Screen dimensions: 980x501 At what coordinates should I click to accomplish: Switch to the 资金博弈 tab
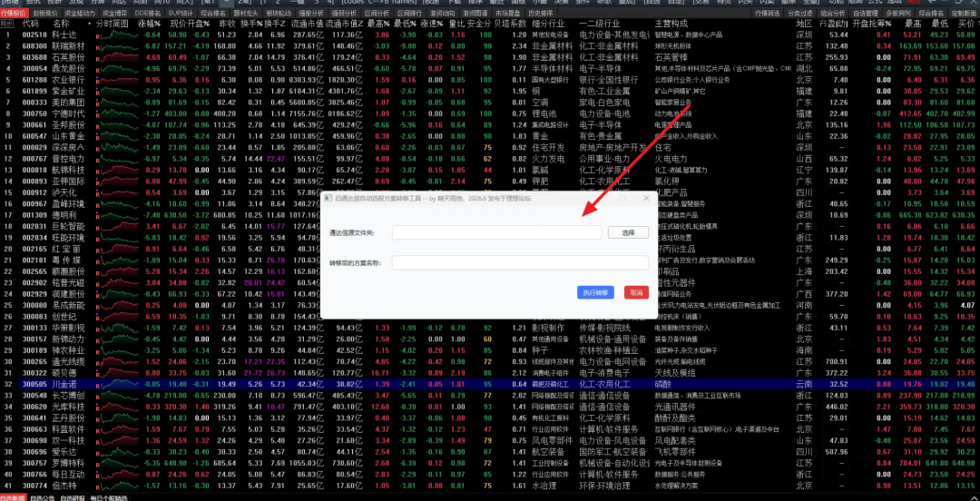pyautogui.click(x=115, y=13)
